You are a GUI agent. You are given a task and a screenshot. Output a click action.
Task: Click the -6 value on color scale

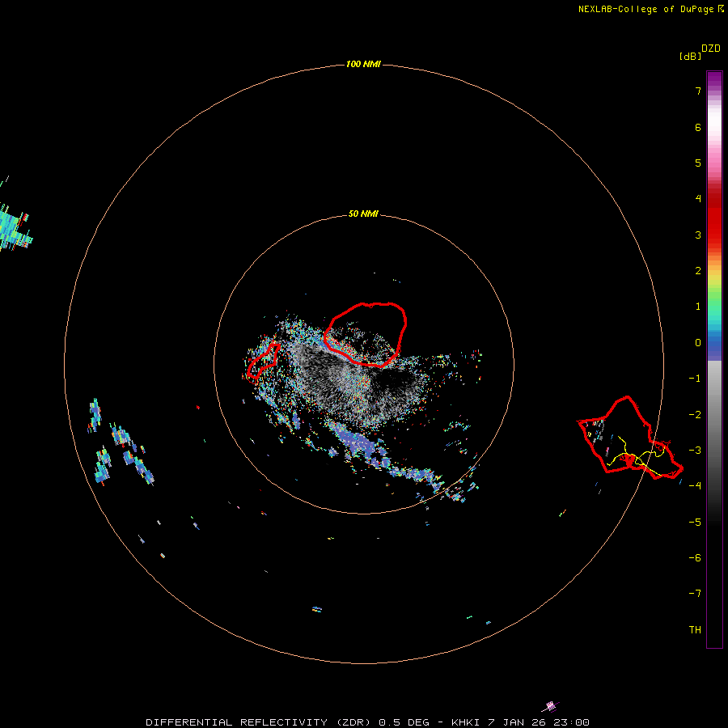coord(695,558)
